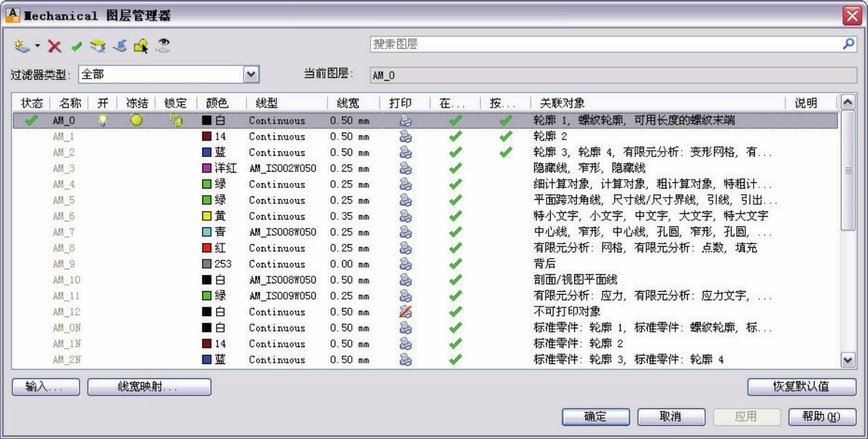The image size is (868, 439).
Task: Select the AM_10 layer name
Action: 67,280
